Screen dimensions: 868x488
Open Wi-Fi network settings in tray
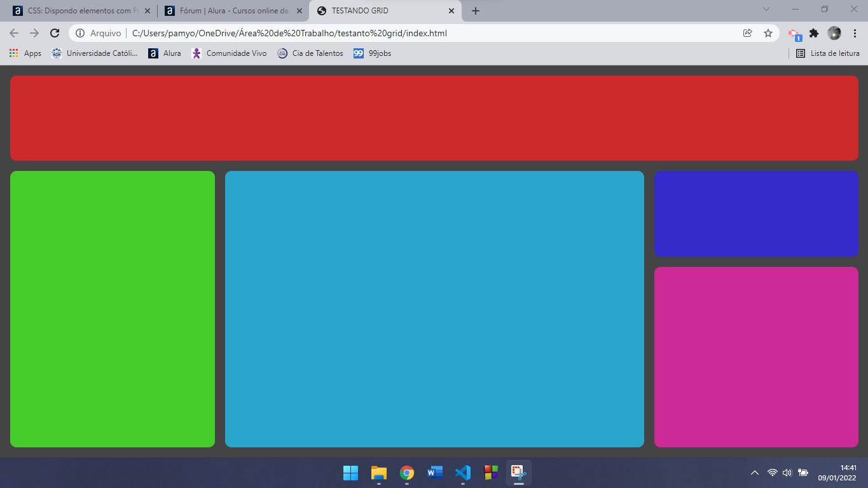point(772,473)
